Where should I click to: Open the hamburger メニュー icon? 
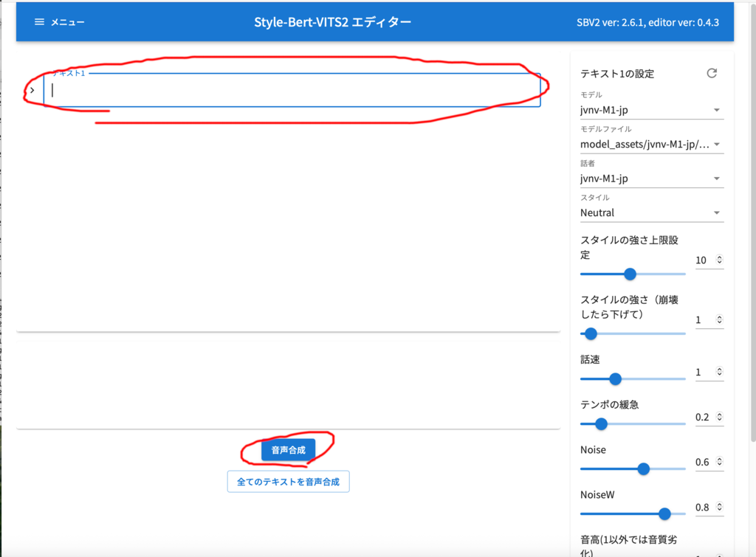tap(40, 22)
